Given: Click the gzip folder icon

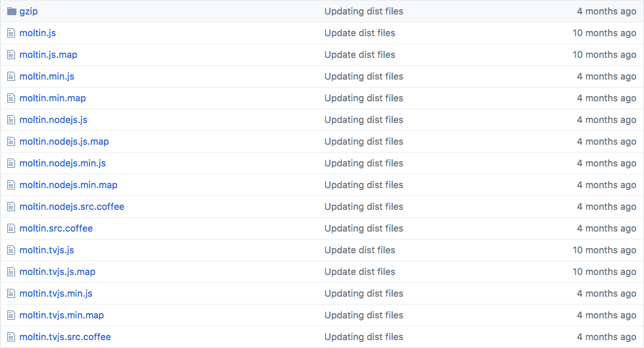Looking at the screenshot, I should [x=12, y=11].
